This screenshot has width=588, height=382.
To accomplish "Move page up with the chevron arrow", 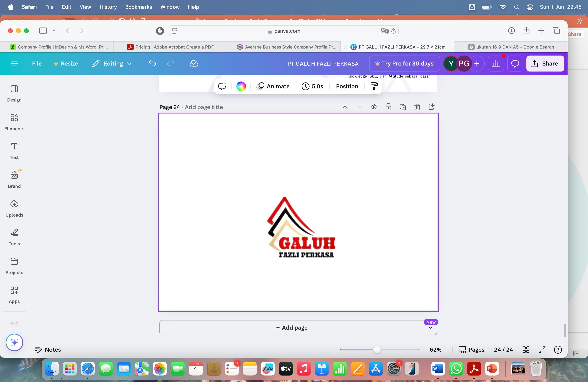I will [345, 107].
